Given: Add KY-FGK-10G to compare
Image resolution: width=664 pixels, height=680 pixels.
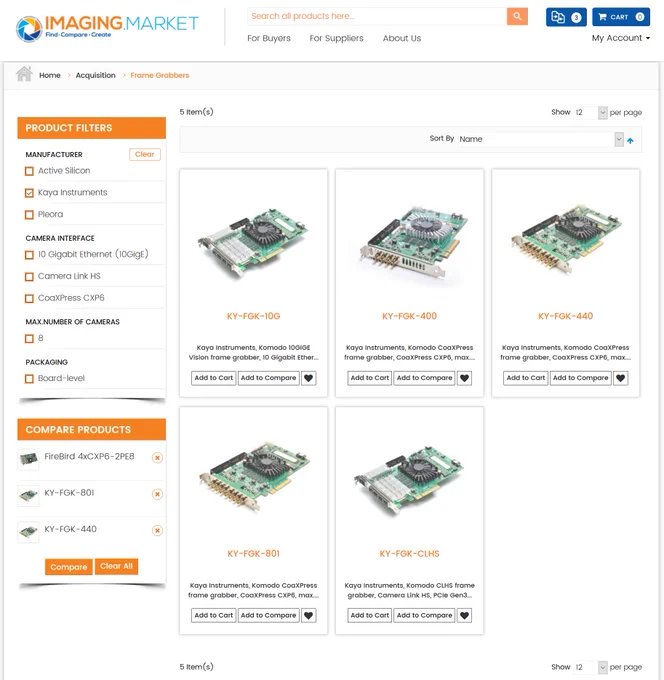Looking at the screenshot, I should pyautogui.click(x=268, y=378).
